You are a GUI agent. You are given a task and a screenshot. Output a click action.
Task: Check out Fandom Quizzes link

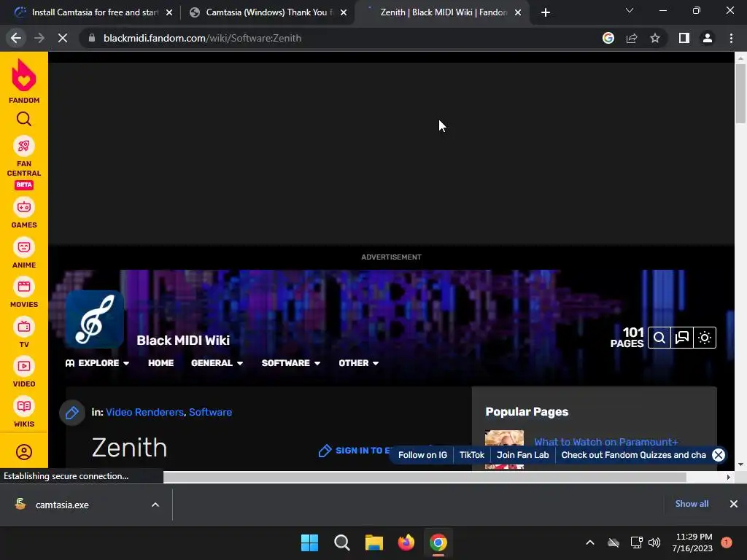click(633, 455)
